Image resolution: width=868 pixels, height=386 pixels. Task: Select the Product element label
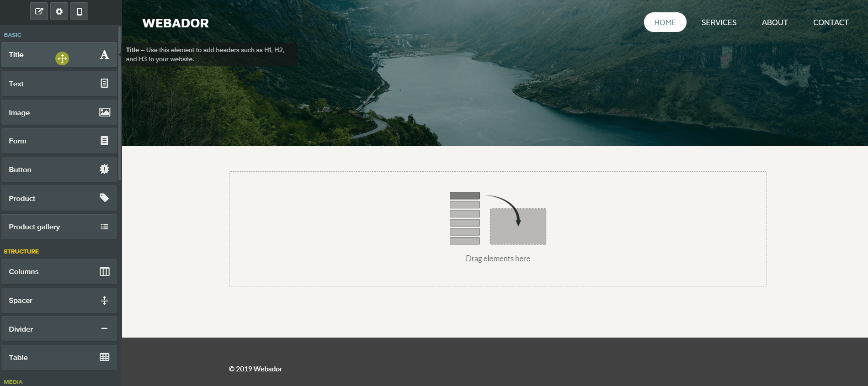point(22,199)
